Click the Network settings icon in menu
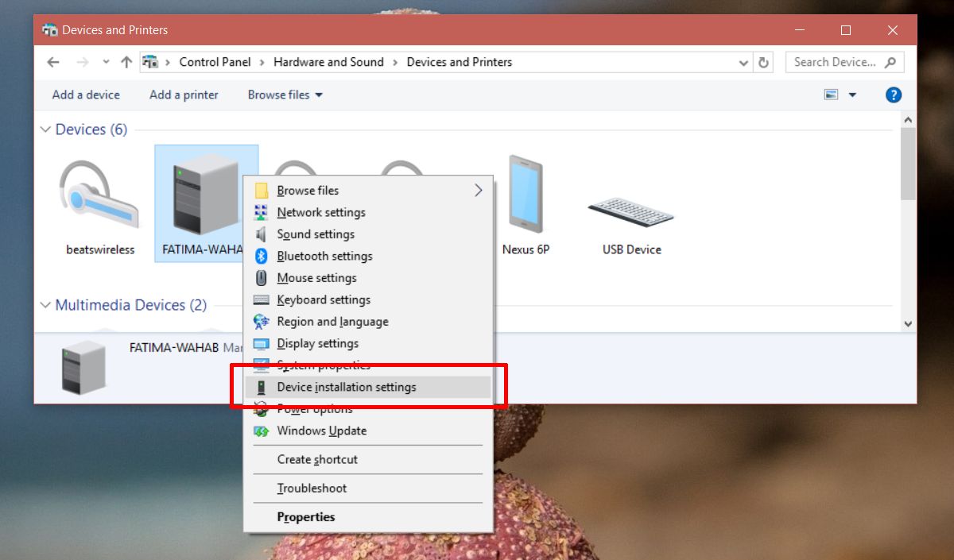This screenshot has width=954, height=560. pyautogui.click(x=261, y=212)
